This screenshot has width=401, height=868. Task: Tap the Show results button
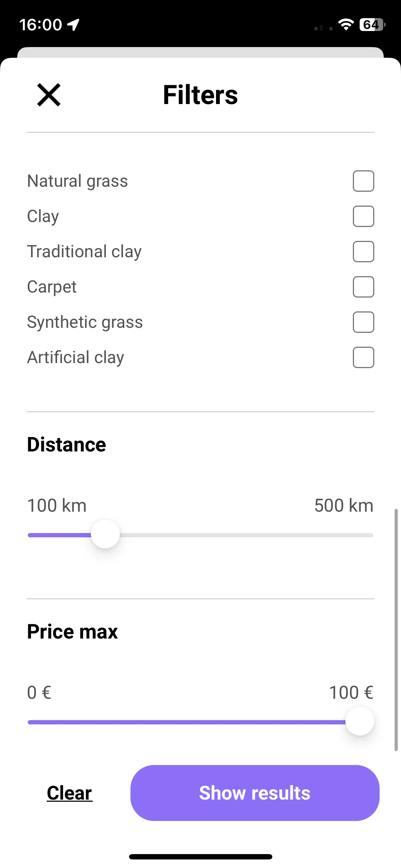point(255,793)
